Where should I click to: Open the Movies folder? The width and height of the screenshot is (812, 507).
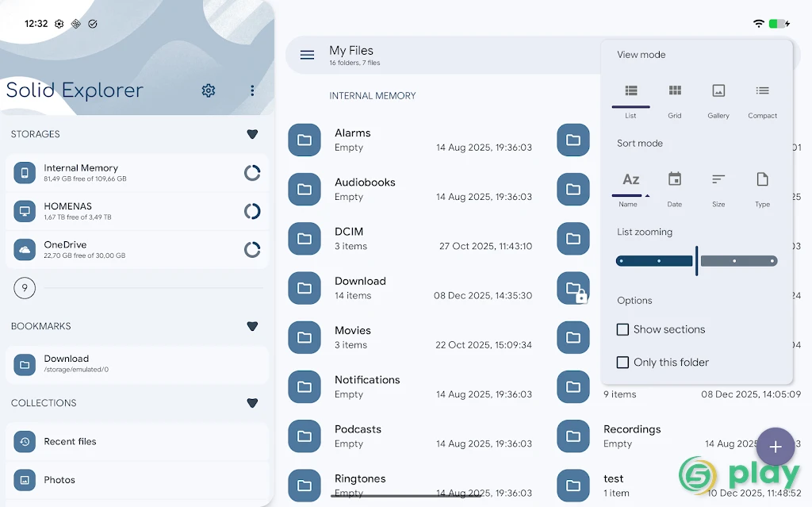click(x=410, y=337)
